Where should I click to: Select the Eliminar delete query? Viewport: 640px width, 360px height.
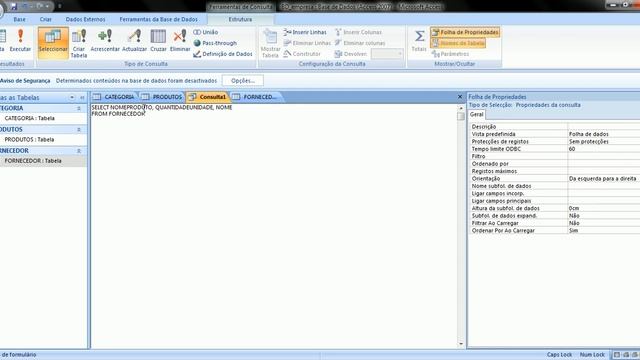[x=180, y=41]
